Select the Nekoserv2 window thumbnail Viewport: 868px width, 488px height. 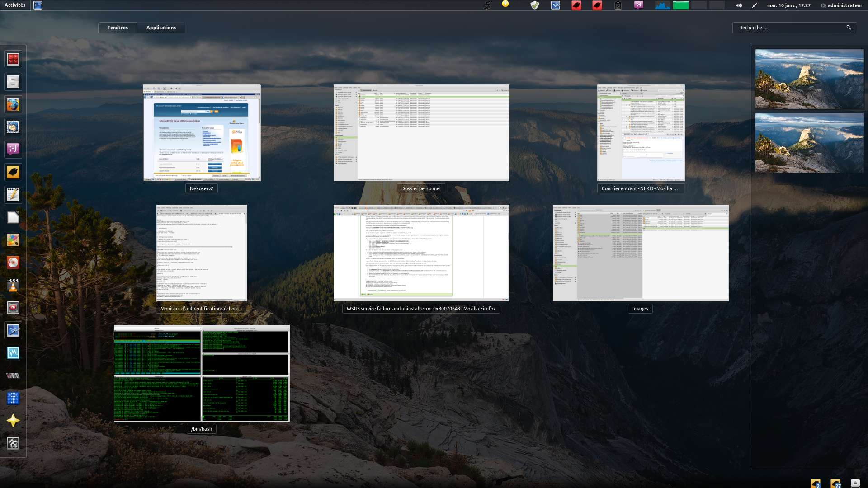point(202,133)
